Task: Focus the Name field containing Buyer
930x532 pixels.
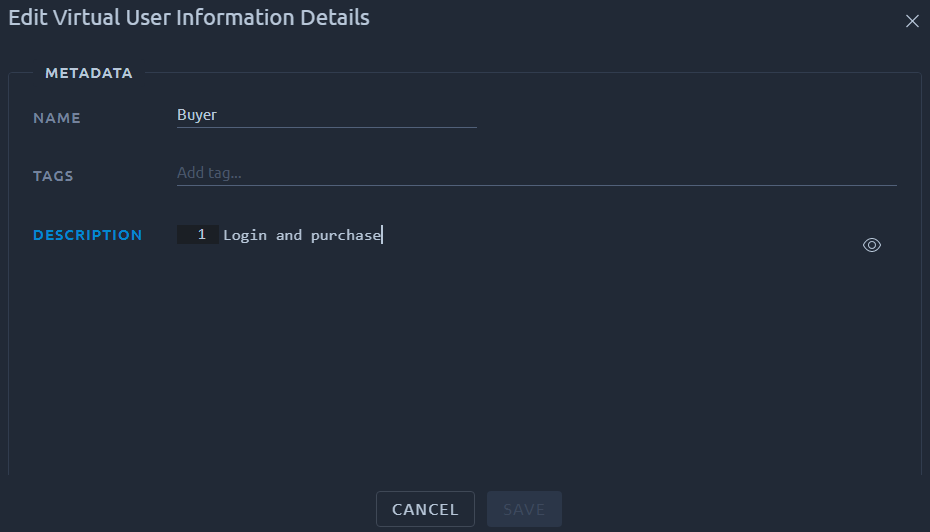Action: 326,115
